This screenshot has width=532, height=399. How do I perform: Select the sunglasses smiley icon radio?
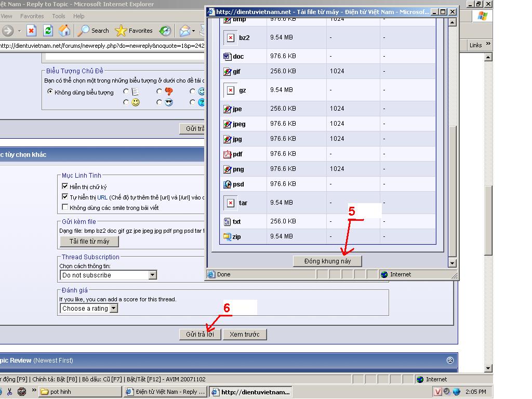point(159,102)
